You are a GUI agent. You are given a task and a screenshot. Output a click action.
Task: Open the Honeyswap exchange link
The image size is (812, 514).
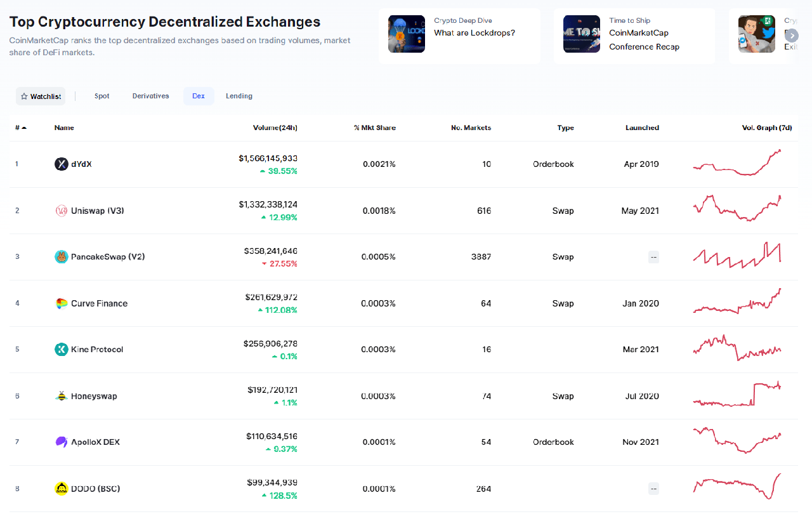coord(94,396)
